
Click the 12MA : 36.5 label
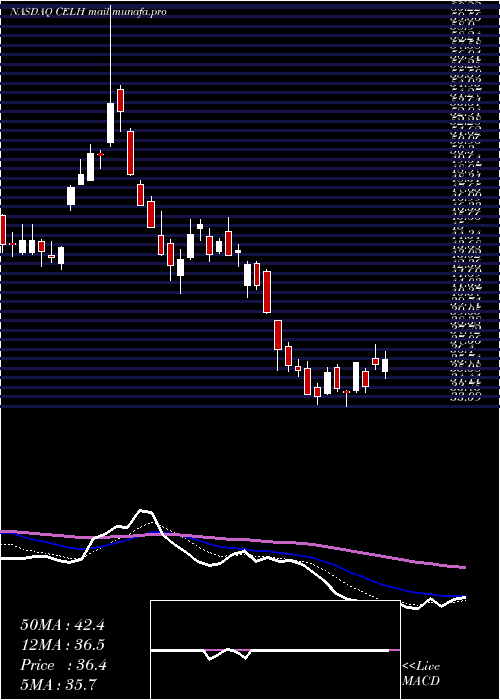(62, 645)
